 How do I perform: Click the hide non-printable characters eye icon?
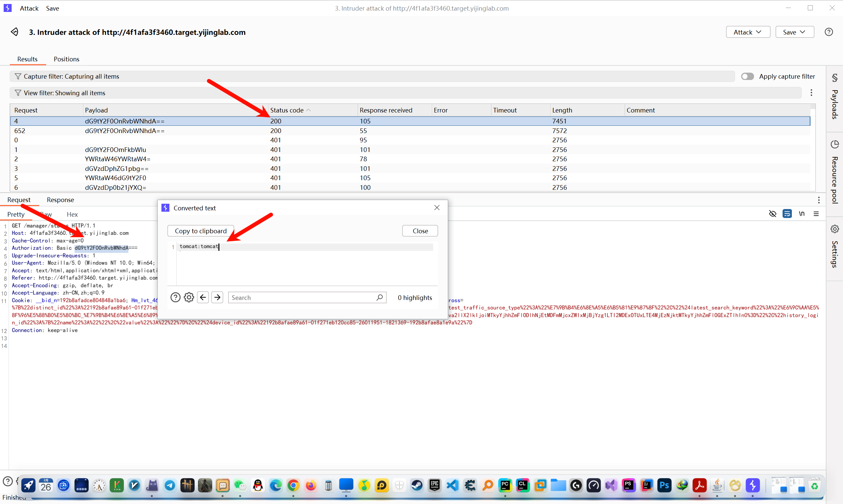tap(772, 214)
